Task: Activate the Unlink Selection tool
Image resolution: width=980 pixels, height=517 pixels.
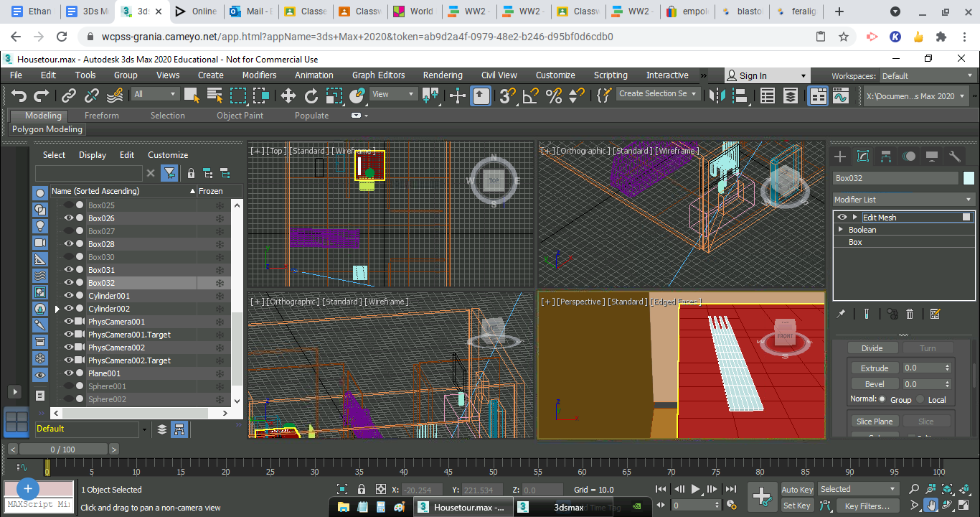Action: (x=92, y=95)
